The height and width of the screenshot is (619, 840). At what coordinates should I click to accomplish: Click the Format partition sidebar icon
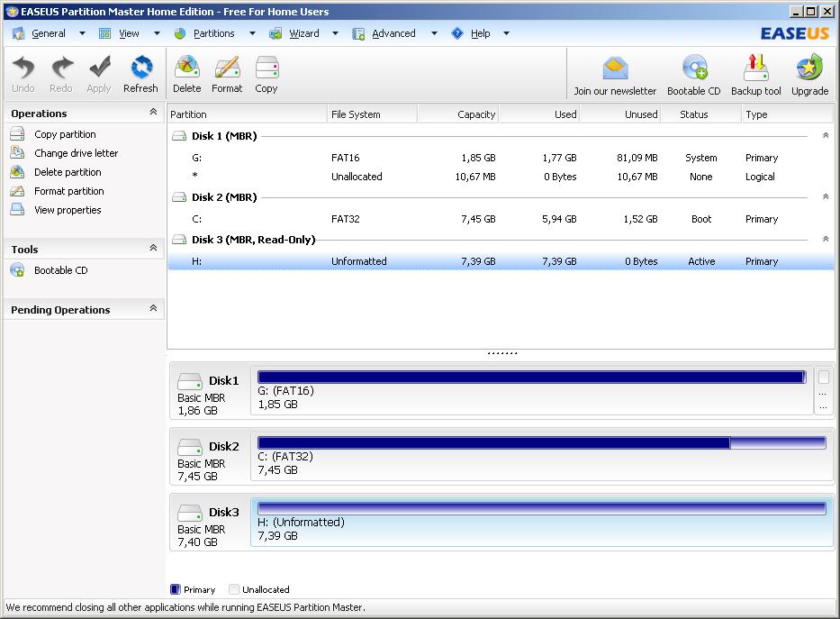[x=17, y=190]
